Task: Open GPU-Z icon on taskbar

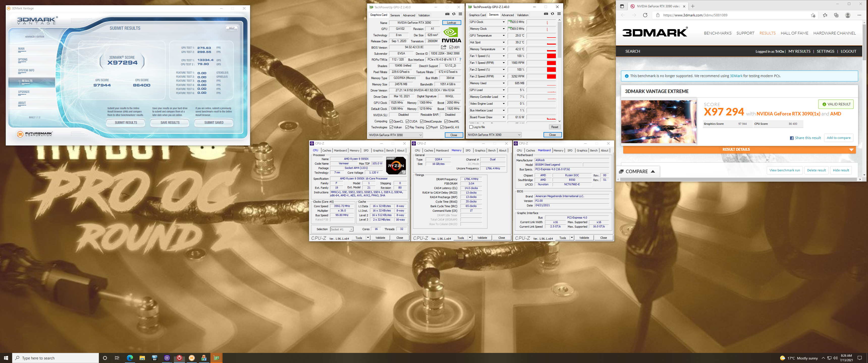Action: 216,358
